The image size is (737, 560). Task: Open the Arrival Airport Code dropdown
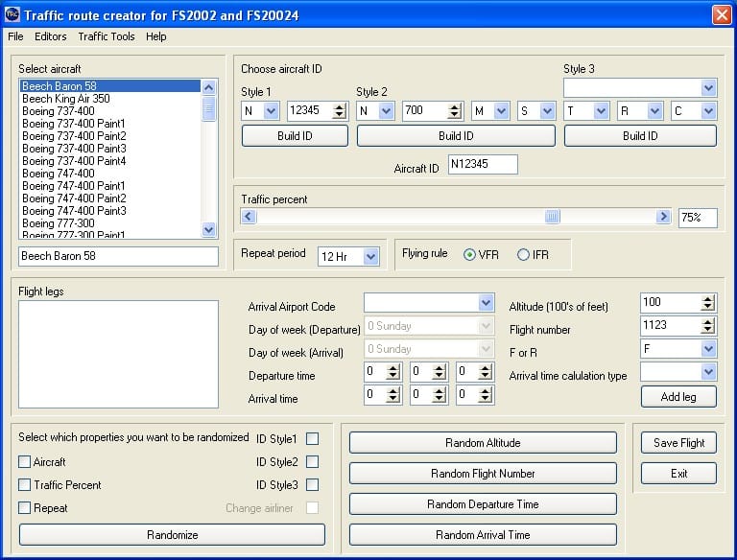486,303
